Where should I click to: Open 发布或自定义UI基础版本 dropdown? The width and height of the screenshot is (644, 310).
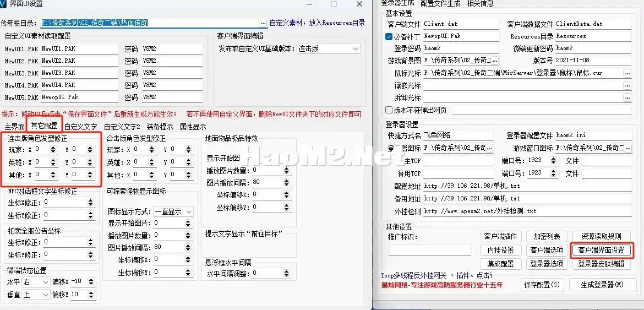(329, 48)
